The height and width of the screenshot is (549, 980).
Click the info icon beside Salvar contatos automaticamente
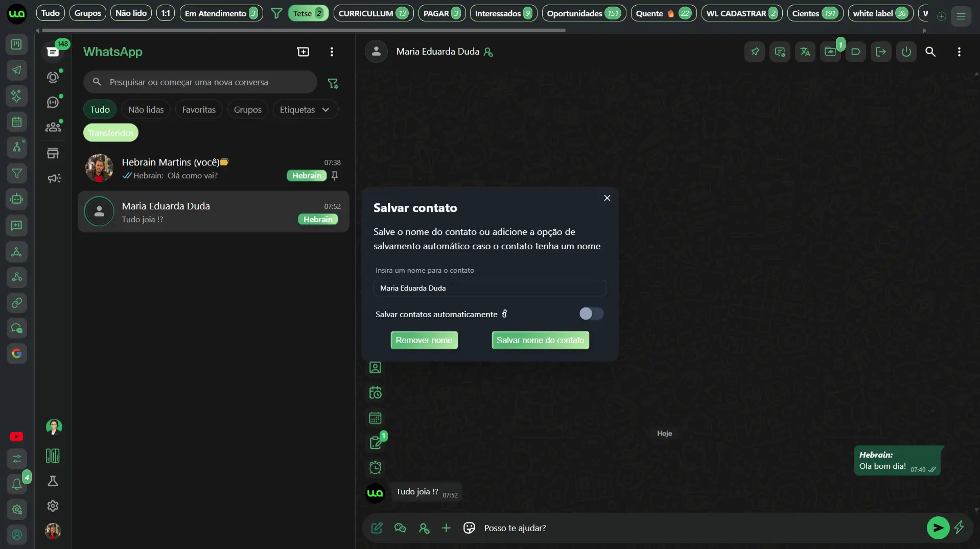point(504,314)
